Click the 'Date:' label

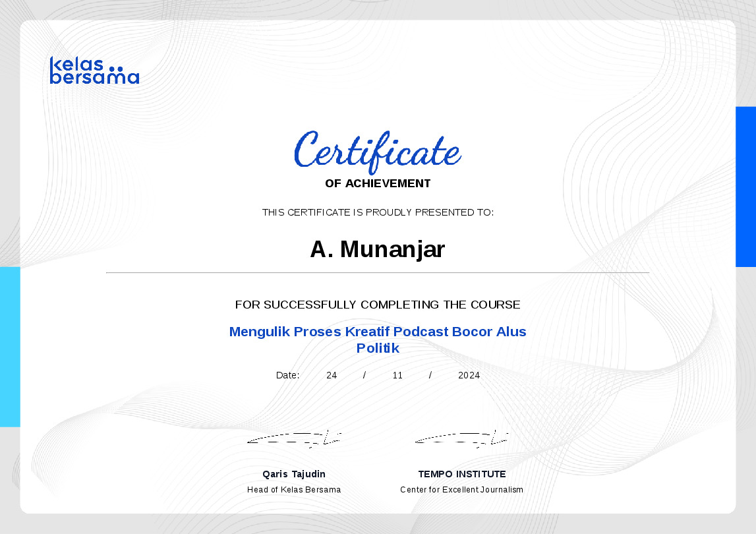[287, 375]
